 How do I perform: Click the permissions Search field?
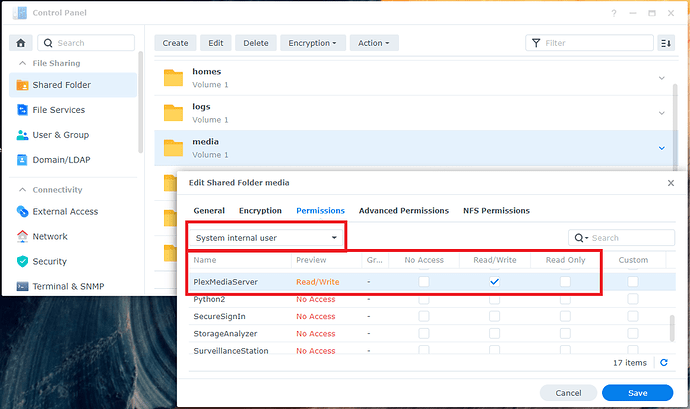tap(622, 238)
